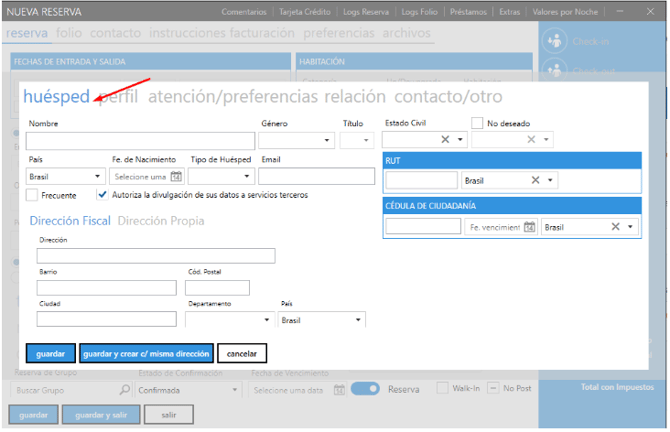The width and height of the screenshot is (670, 432).
Task: Uncheck Autoriza la divulgación de sus datos
Action: [x=102, y=195]
